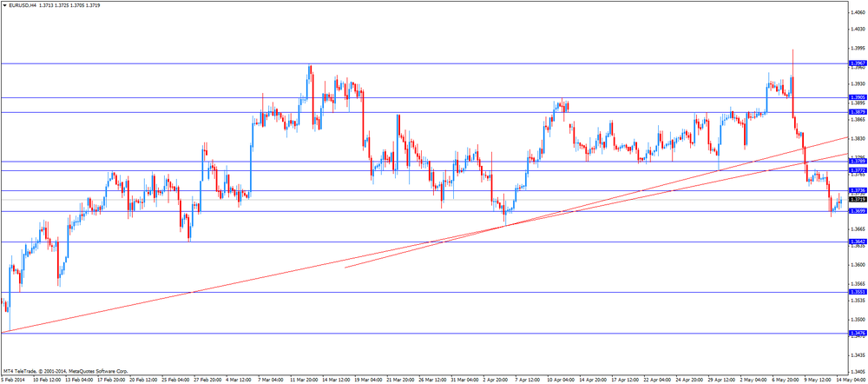Click the 5 Feb 2014 date label

tap(11, 381)
